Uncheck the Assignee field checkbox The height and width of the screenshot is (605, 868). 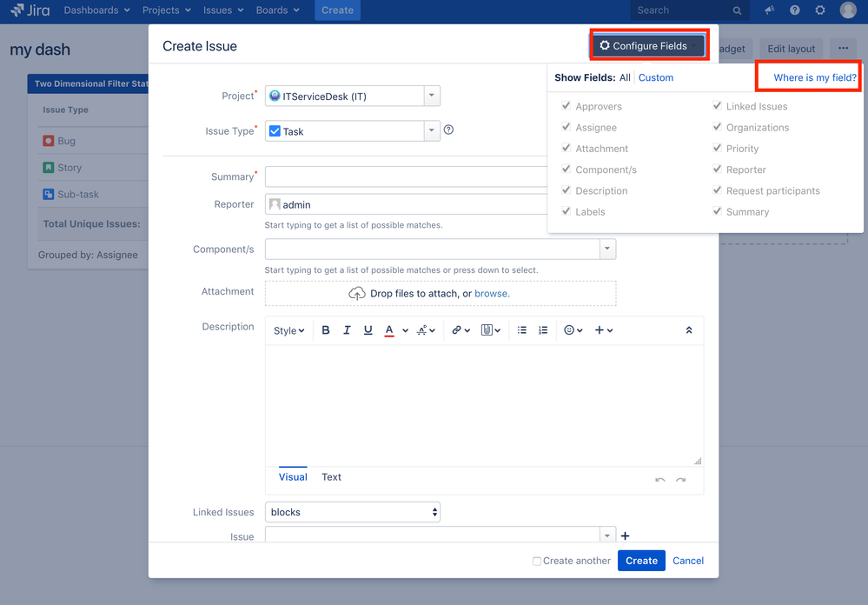tap(566, 126)
